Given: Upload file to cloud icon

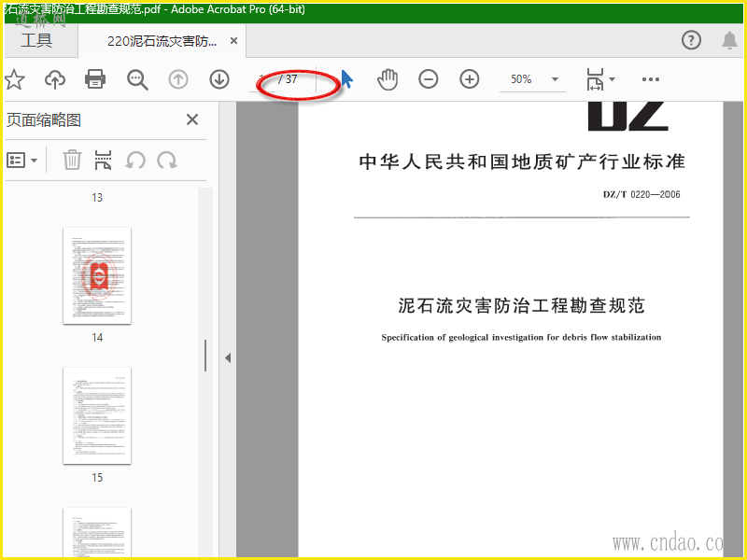Looking at the screenshot, I should click(x=55, y=79).
